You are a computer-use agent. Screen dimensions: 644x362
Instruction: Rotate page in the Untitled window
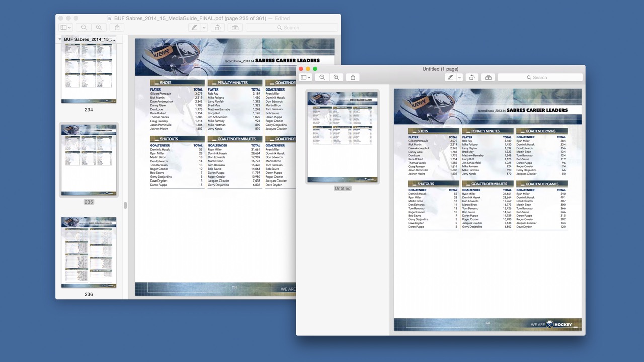(472, 77)
